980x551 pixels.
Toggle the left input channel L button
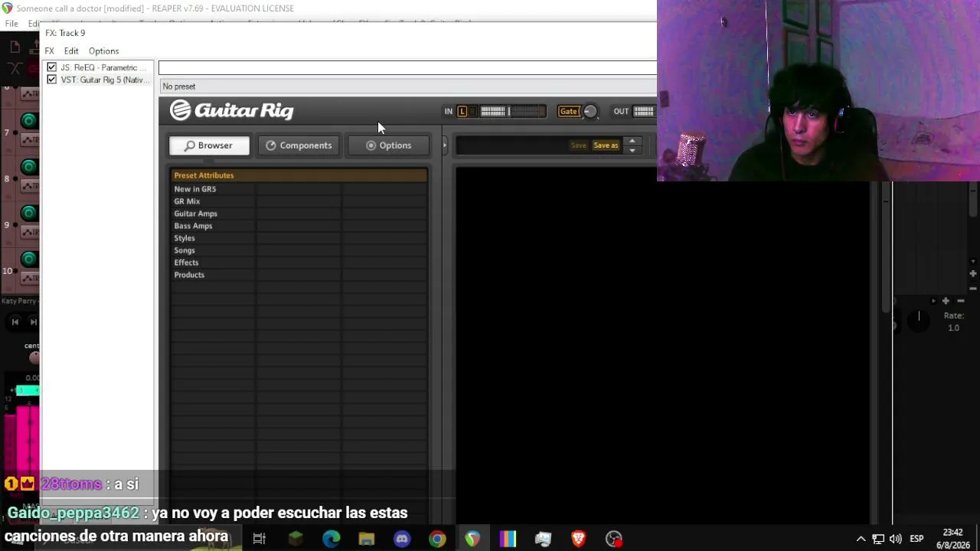[x=462, y=112]
